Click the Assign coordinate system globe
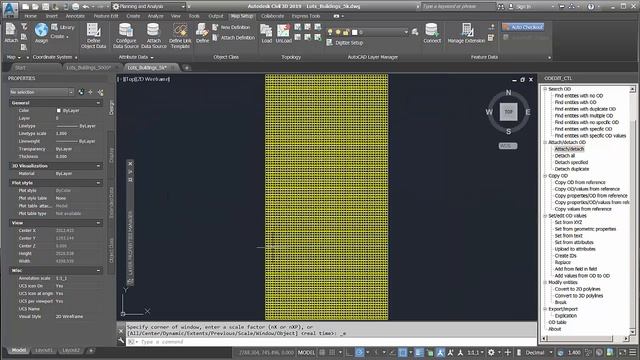Screen dimensions: 640x360 [41, 33]
